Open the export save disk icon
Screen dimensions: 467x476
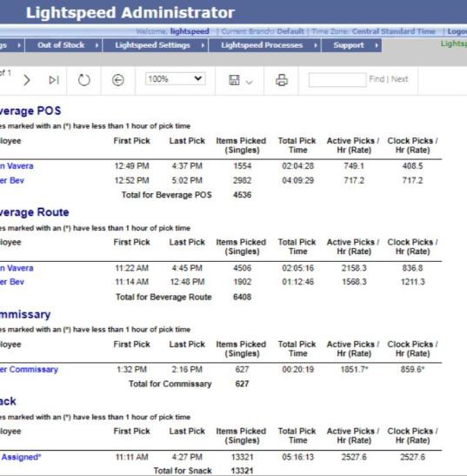click(x=234, y=80)
